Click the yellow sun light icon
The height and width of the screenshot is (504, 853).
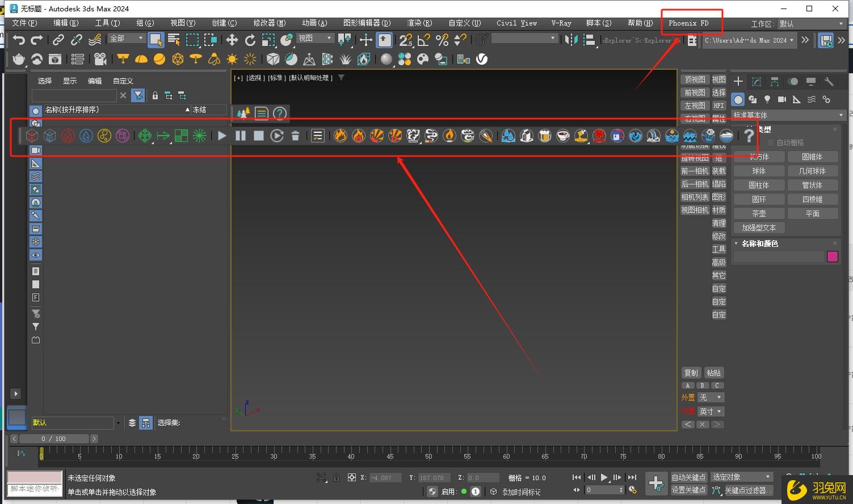(x=232, y=59)
